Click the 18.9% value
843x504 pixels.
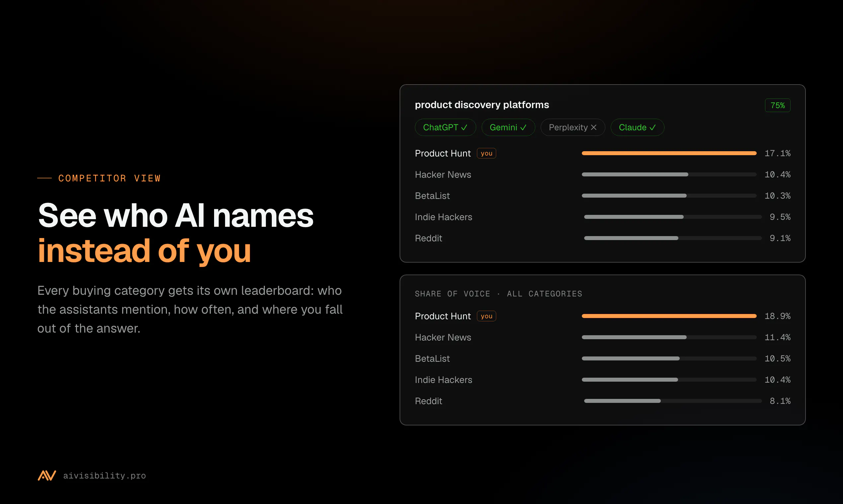click(777, 316)
